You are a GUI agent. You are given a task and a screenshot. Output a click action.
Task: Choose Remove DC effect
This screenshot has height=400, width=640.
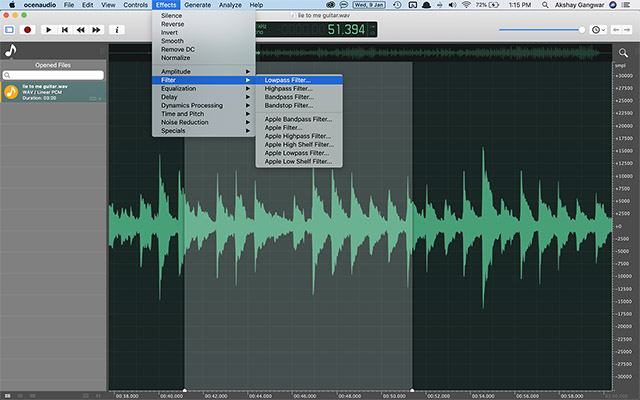tap(204, 49)
